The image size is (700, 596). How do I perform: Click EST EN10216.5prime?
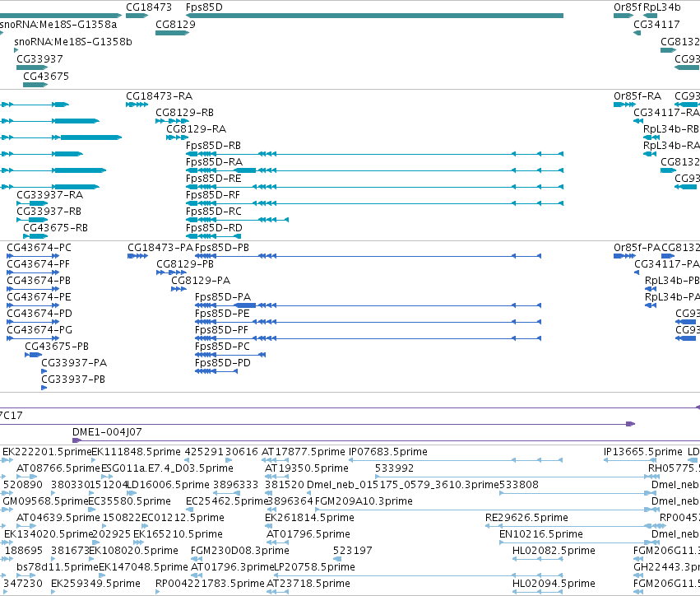541,534
